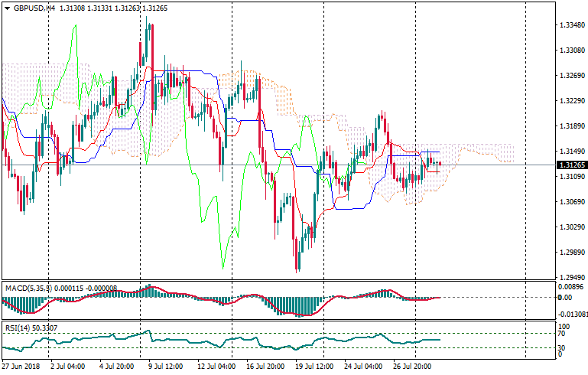This screenshot has height=375, width=588.
Task: Click the triangle arrow beside GBPUSD,H4 title
Action: coord(7,8)
